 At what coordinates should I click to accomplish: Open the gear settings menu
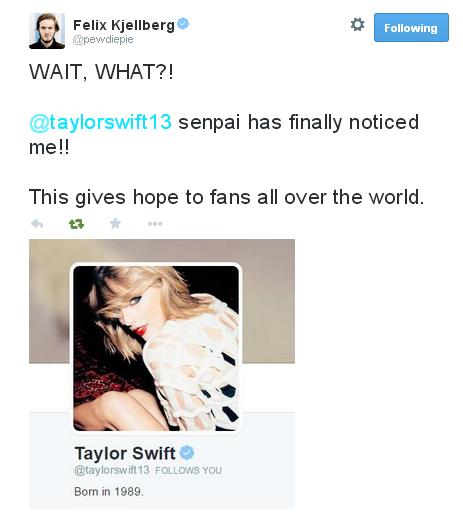click(357, 25)
